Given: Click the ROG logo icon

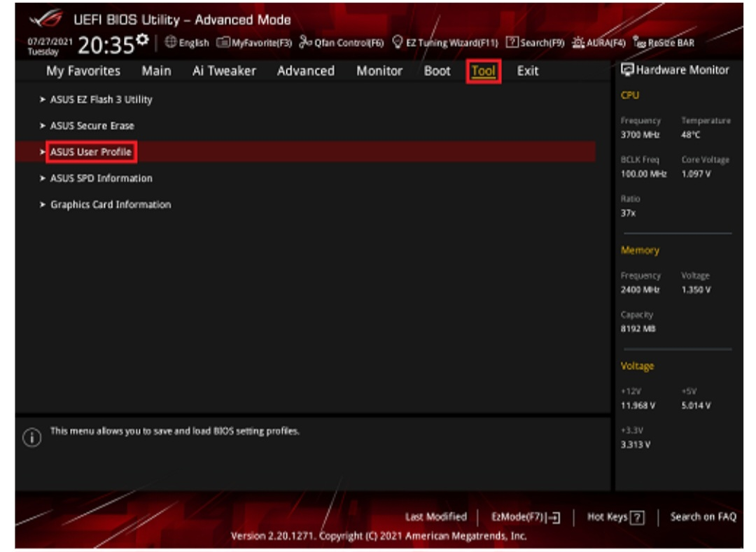Looking at the screenshot, I should [x=46, y=19].
